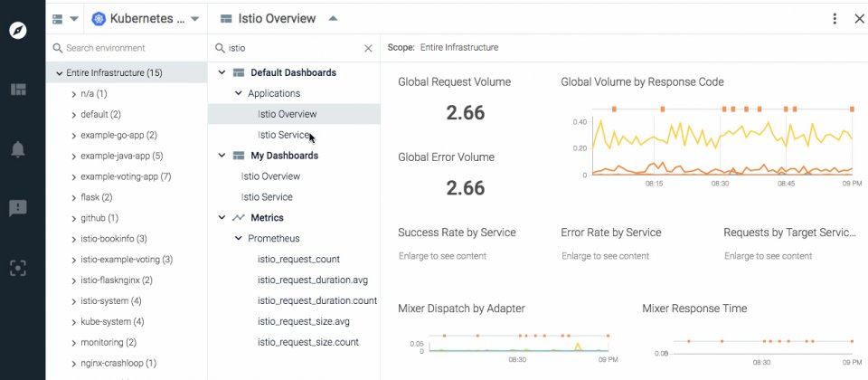Click the magnifier icon beside istio query

click(220, 48)
